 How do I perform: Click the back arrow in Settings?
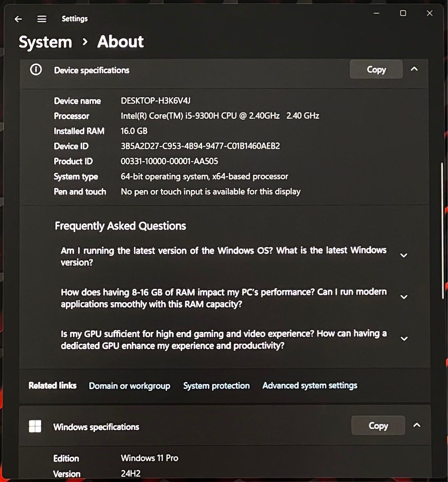point(18,19)
